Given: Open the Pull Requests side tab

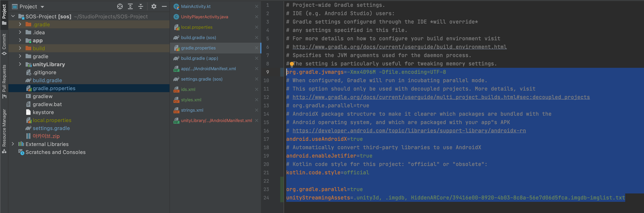Looking at the screenshot, I should [4, 82].
